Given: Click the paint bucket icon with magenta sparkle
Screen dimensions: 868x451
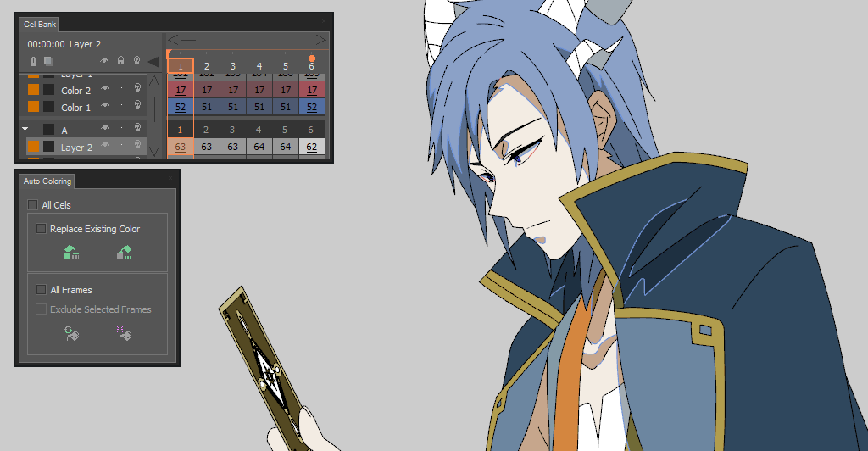Looking at the screenshot, I should tap(124, 333).
